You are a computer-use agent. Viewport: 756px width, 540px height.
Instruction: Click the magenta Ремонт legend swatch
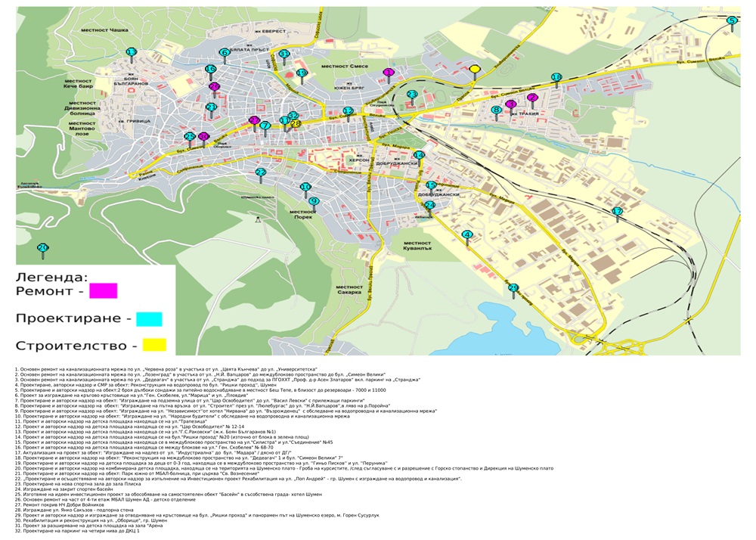point(103,290)
